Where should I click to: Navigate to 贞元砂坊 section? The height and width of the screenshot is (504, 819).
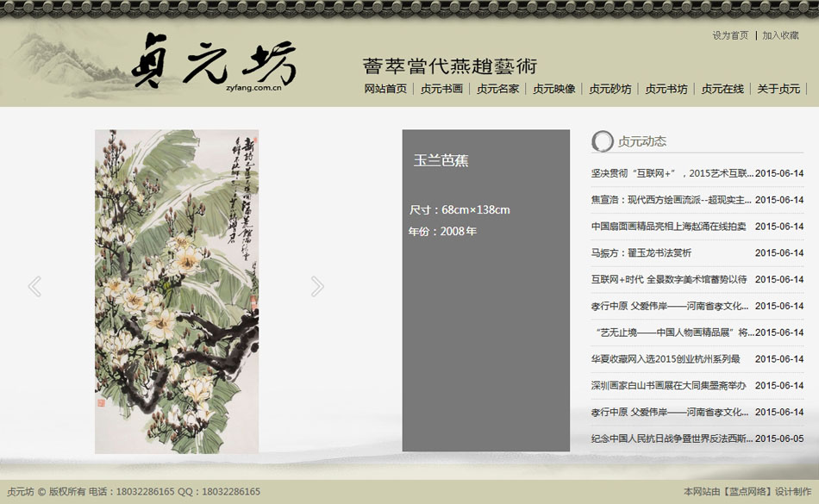coord(610,89)
